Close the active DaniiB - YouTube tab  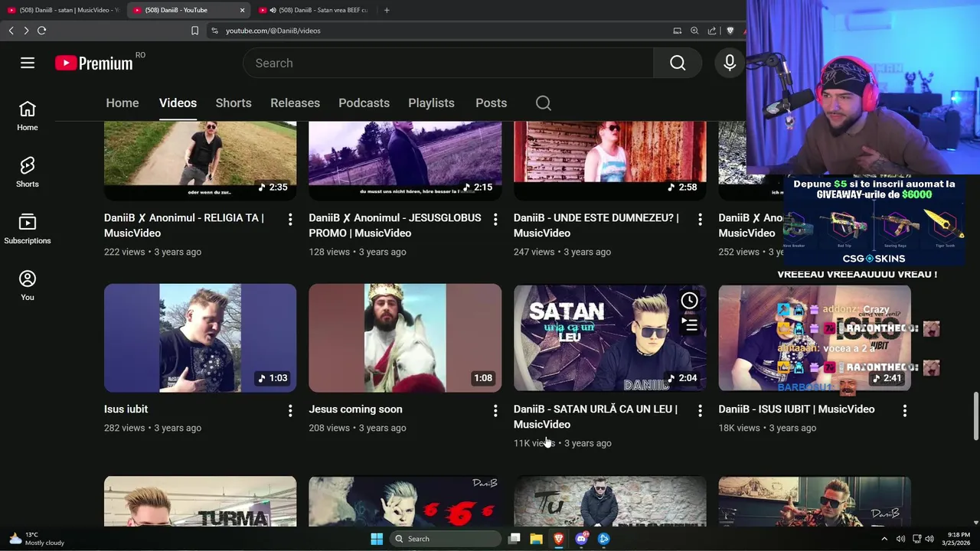tap(243, 10)
